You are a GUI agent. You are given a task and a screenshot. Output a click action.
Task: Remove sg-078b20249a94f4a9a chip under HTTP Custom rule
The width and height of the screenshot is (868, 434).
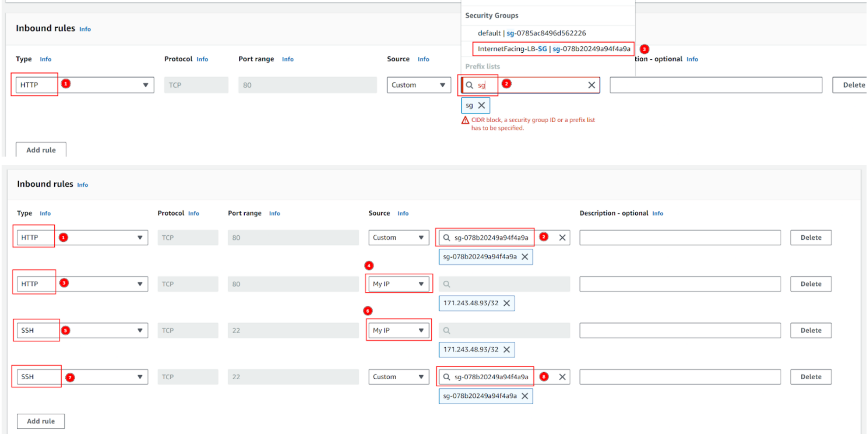(x=525, y=257)
